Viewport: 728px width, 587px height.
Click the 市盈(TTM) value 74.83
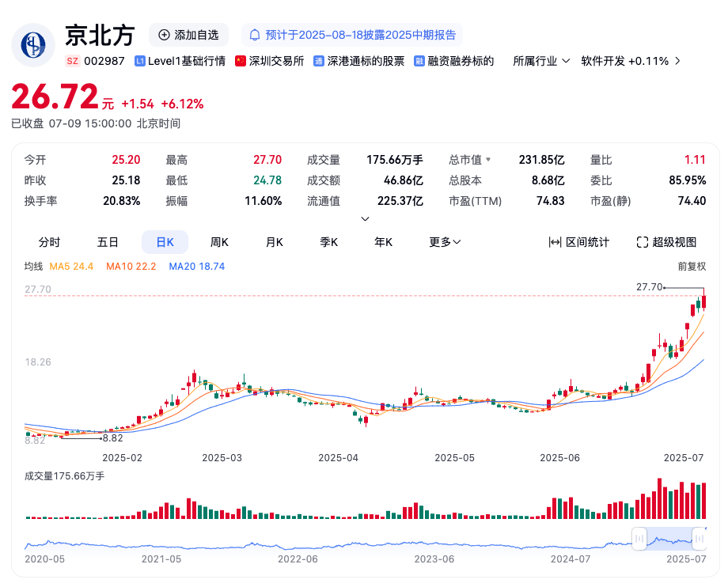(x=550, y=201)
